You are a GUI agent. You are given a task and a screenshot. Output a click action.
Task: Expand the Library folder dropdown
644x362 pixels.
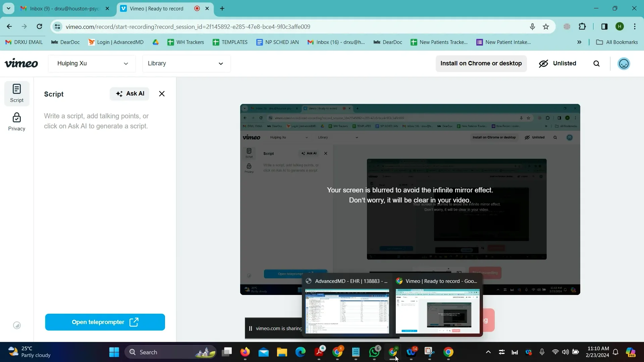coord(186,64)
